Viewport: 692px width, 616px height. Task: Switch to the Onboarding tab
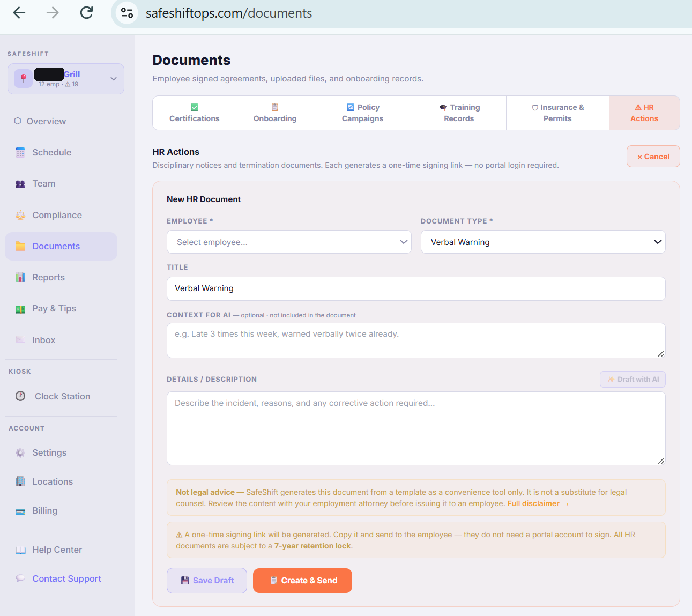pyautogui.click(x=275, y=113)
